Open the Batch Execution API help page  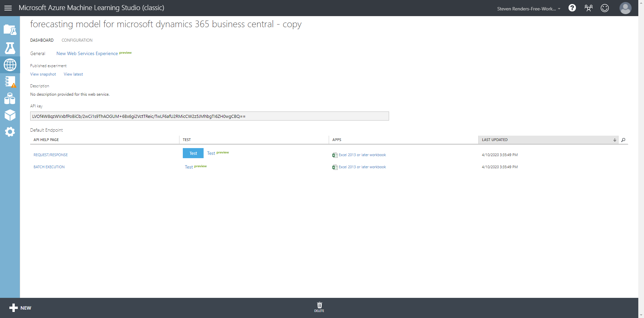(49, 167)
